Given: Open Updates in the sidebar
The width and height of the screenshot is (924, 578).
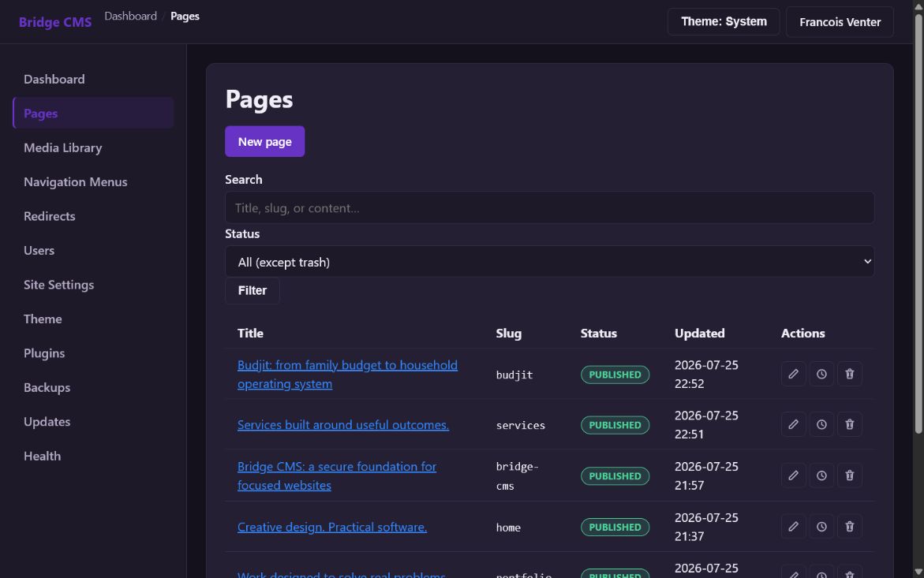Looking at the screenshot, I should (x=92, y=421).
